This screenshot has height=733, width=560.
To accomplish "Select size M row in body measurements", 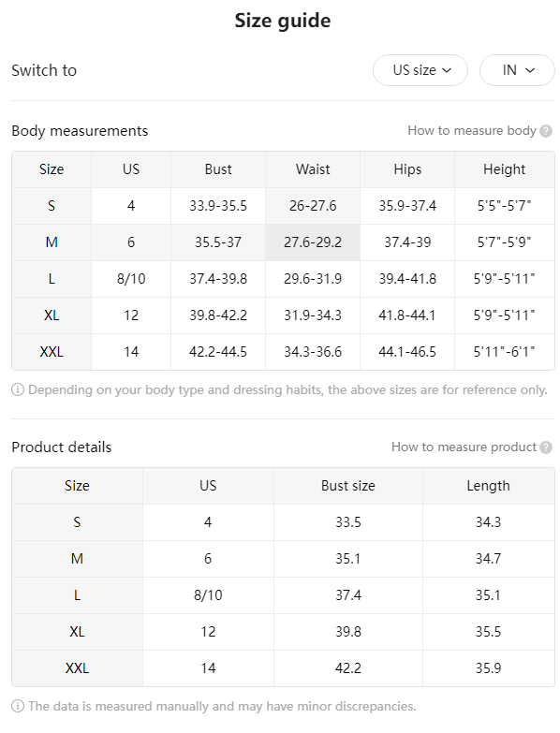I will [283, 242].
